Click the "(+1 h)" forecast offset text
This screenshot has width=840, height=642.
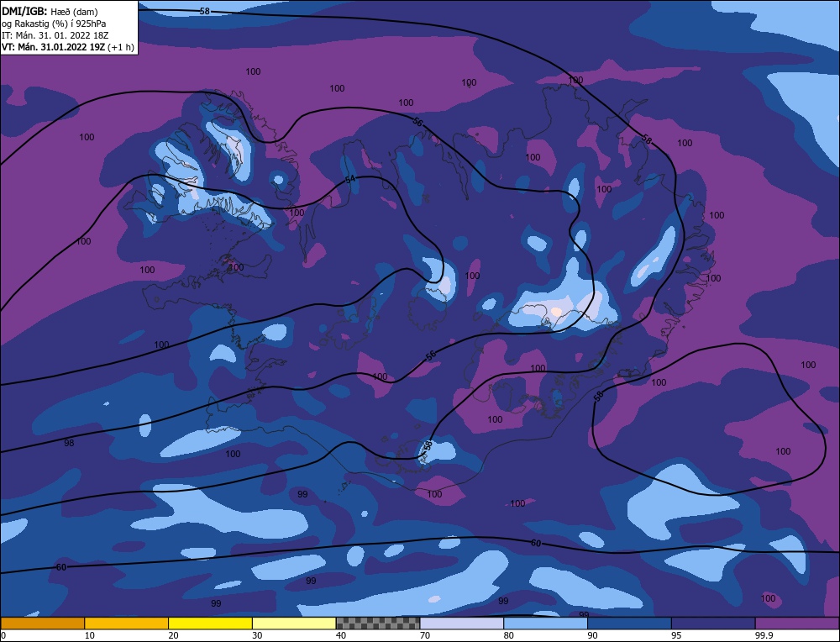tap(121, 47)
